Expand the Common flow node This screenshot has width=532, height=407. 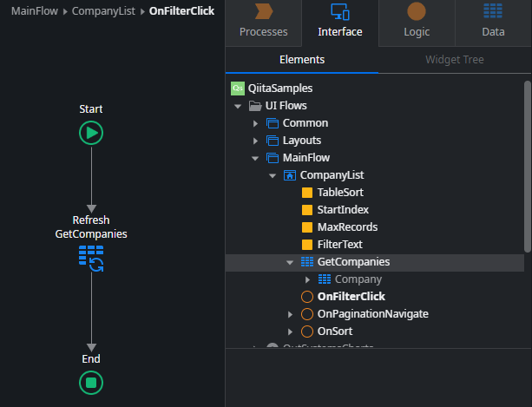pos(255,123)
